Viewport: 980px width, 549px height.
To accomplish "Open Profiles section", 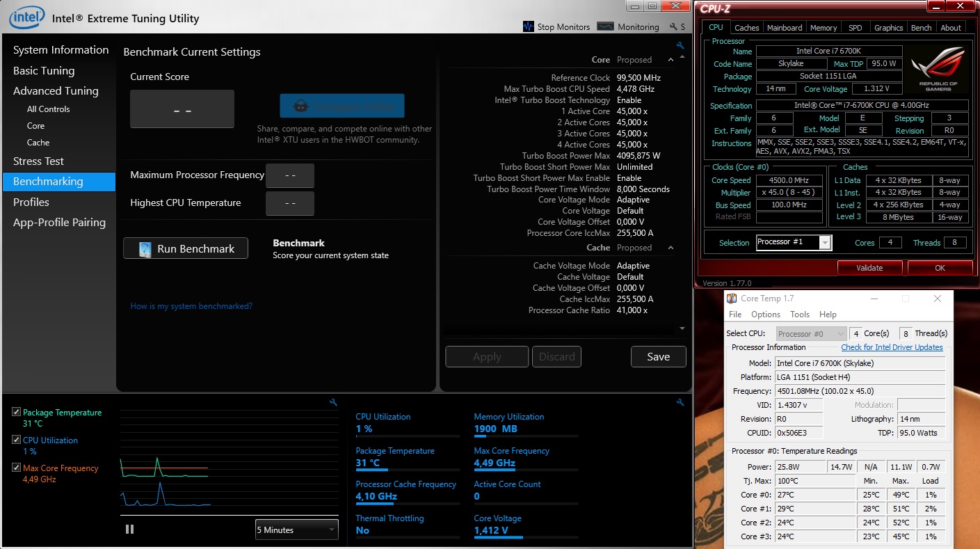I will pyautogui.click(x=31, y=202).
